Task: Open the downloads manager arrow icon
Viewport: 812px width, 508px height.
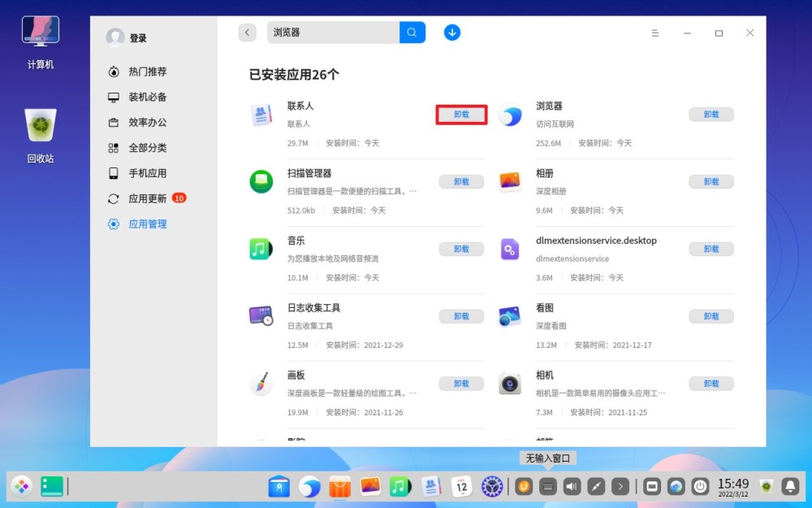Action: point(452,33)
